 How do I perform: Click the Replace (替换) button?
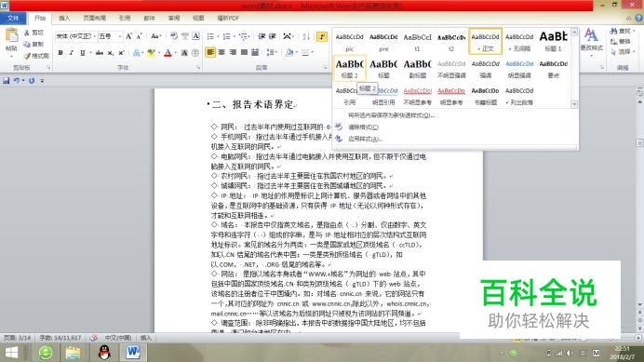[x=620, y=42]
